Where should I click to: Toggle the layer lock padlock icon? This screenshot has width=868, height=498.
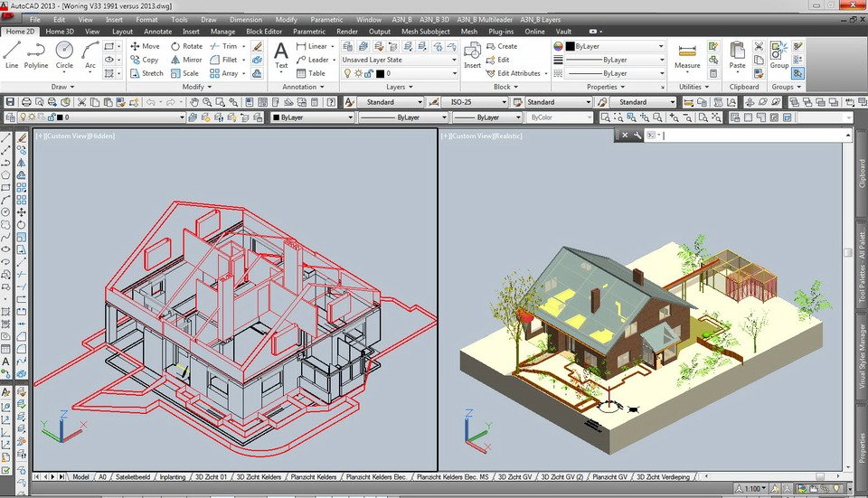click(x=368, y=74)
